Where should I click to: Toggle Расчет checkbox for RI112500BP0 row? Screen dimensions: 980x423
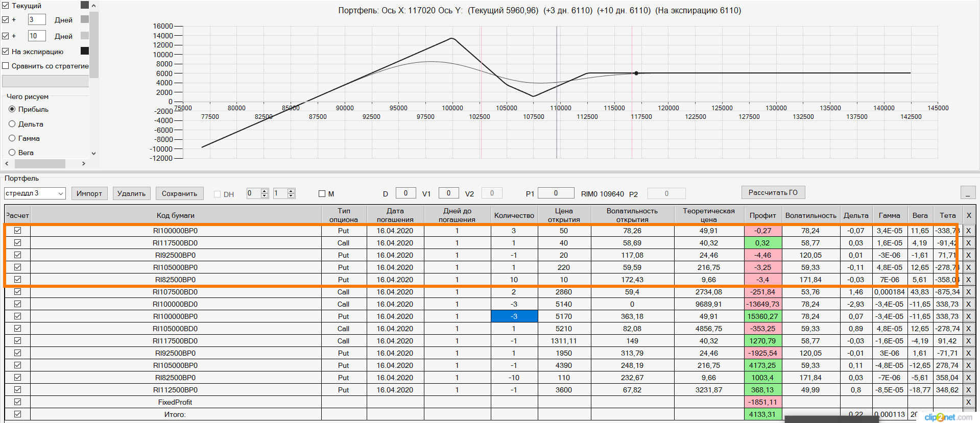[18, 390]
